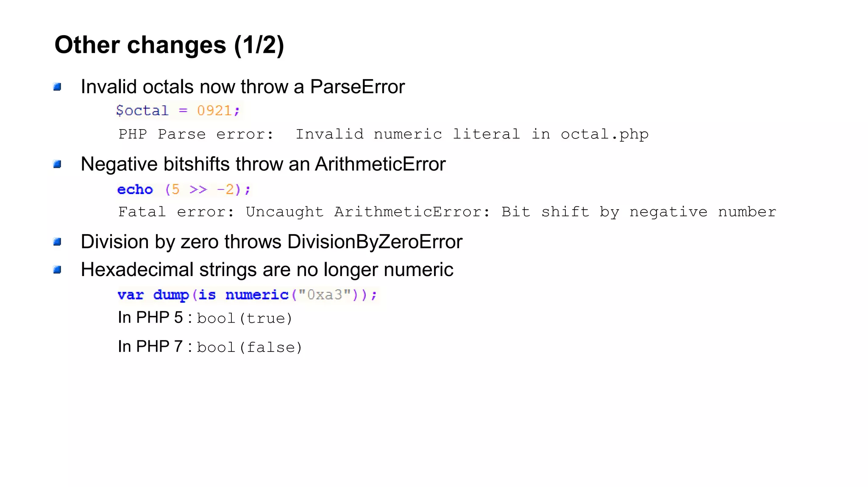Click the PHP Parse error output line
Image resolution: width=868 pixels, height=487 pixels.
383,135
